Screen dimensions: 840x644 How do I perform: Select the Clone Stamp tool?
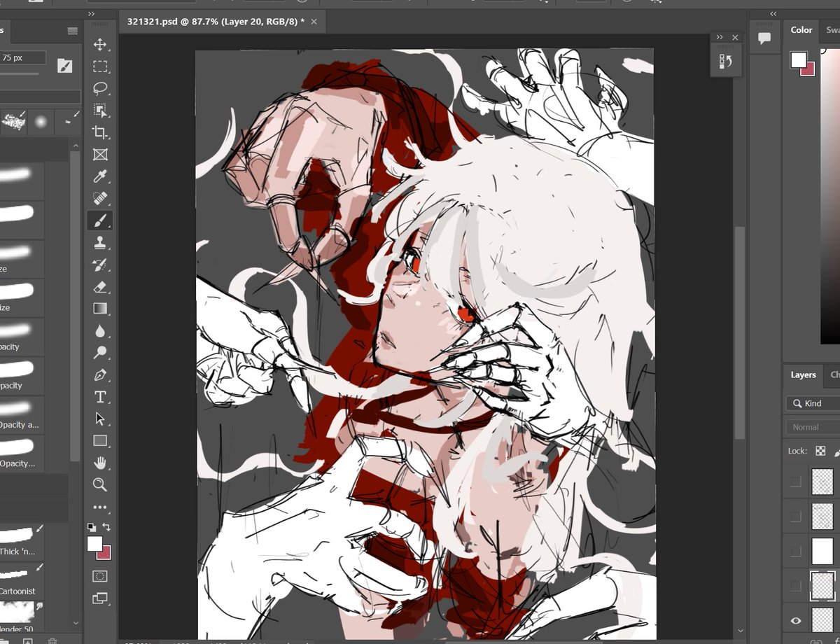pyautogui.click(x=100, y=243)
